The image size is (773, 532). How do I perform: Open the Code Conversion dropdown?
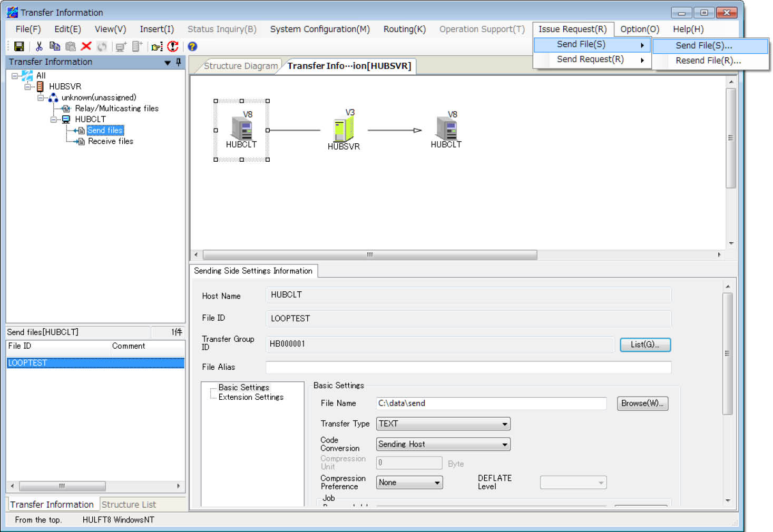pos(443,444)
